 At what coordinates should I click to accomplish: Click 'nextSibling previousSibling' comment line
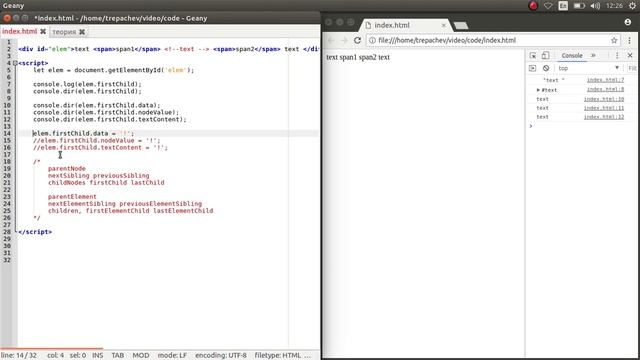coord(99,176)
